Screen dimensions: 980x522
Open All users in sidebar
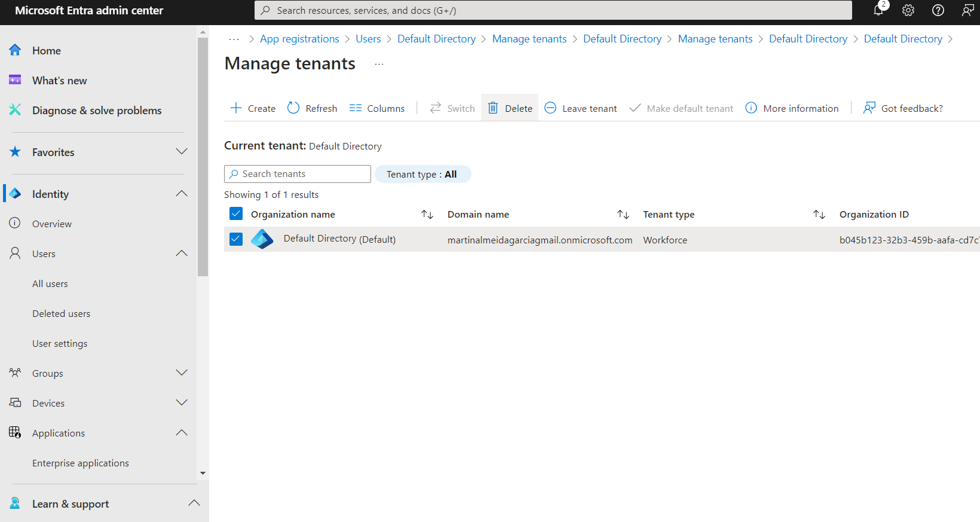tap(50, 283)
